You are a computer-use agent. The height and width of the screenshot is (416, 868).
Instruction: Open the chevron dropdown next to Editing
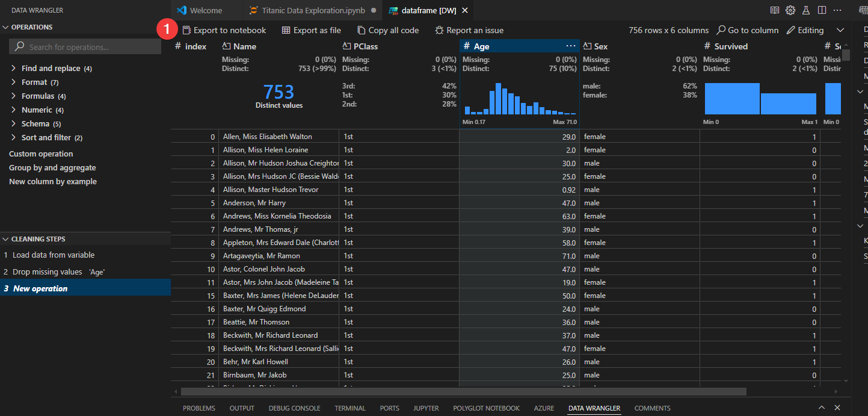click(840, 29)
